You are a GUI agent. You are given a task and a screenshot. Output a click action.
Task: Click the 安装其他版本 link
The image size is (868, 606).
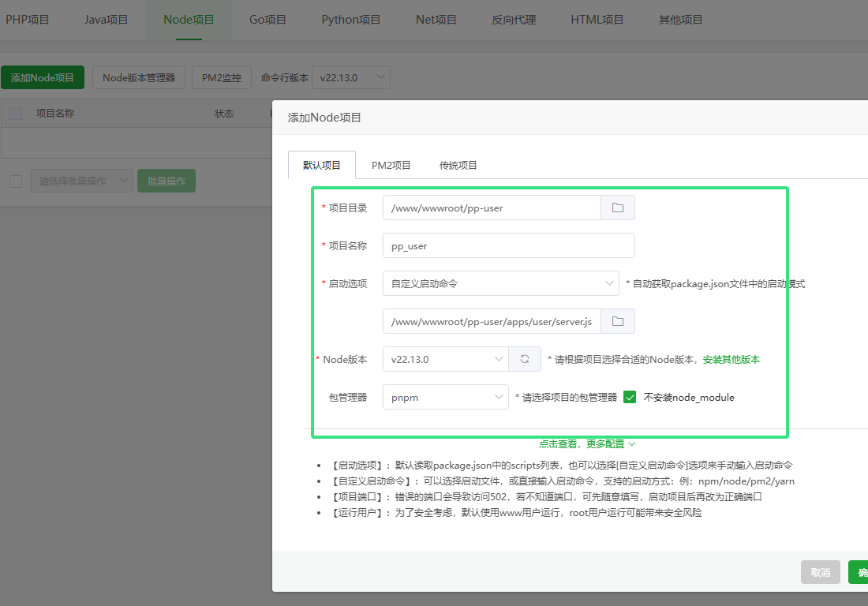coord(731,360)
